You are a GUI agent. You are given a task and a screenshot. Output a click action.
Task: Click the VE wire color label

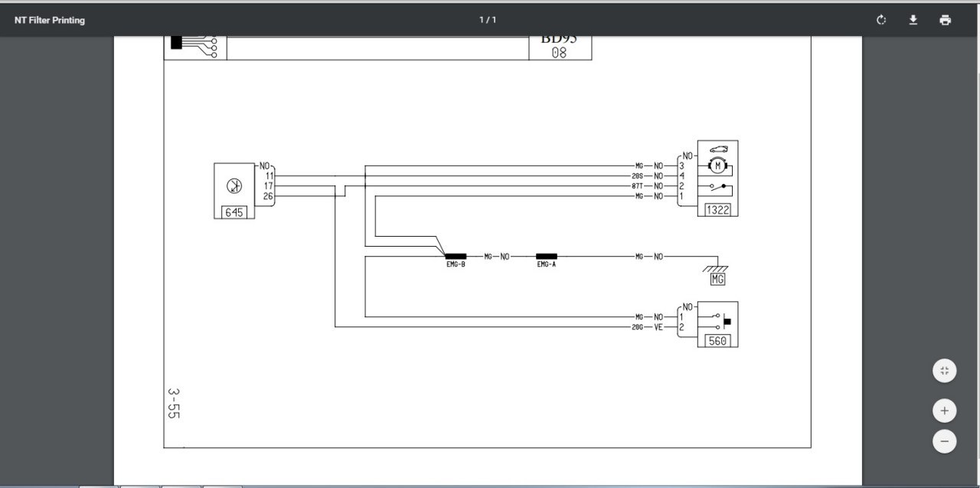coord(658,327)
